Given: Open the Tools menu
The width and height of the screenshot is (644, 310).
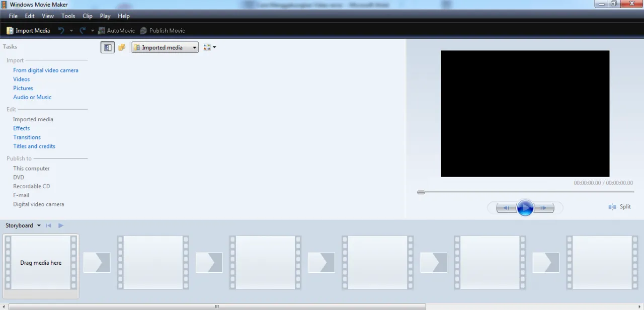Looking at the screenshot, I should pos(68,16).
